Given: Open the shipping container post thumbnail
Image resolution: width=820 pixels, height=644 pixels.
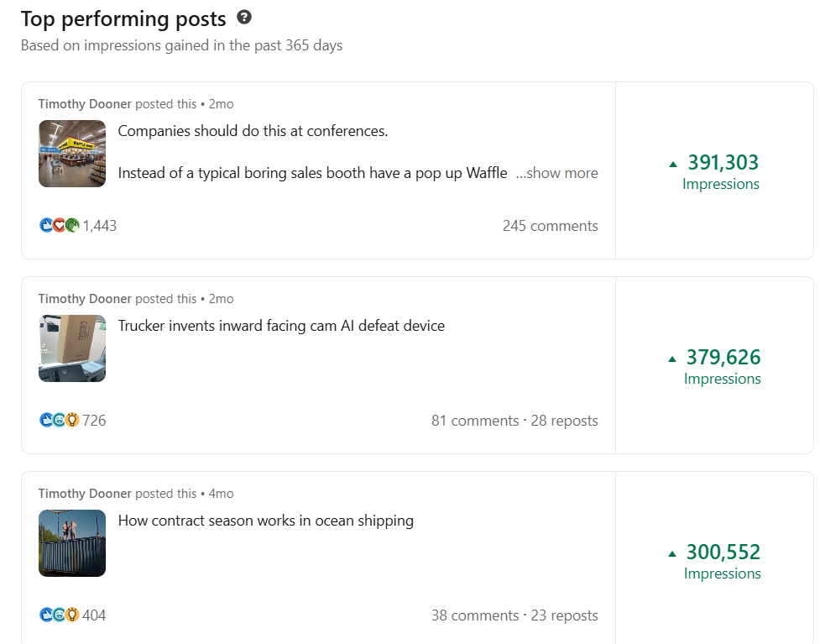Looking at the screenshot, I should click(x=72, y=543).
